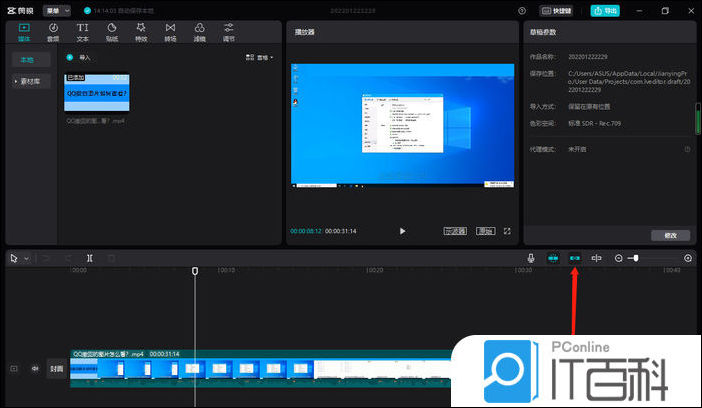702x408 pixels.
Task: Click the microphone record voiceover icon
Action: tap(531, 258)
